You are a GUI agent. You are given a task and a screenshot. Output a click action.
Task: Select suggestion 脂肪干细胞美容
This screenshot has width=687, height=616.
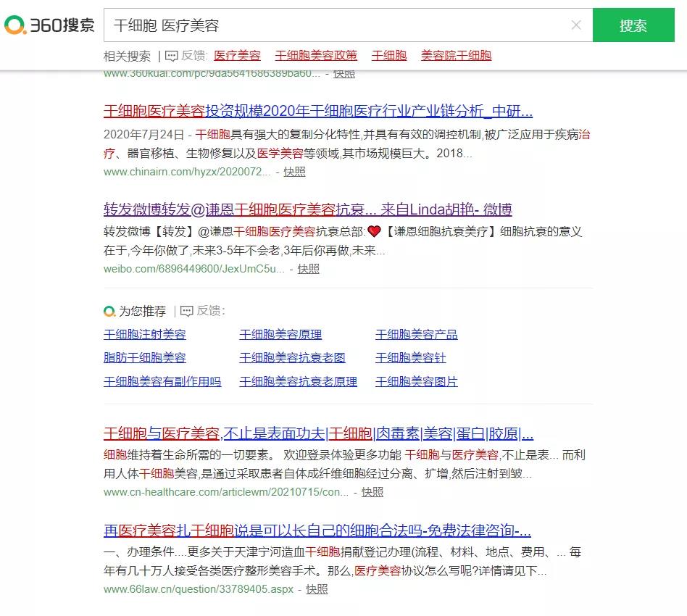145,358
